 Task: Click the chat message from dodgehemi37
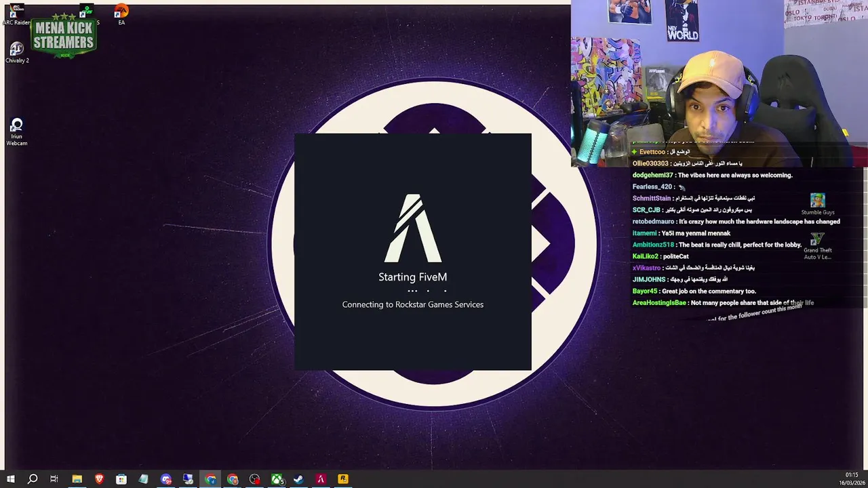coord(712,175)
